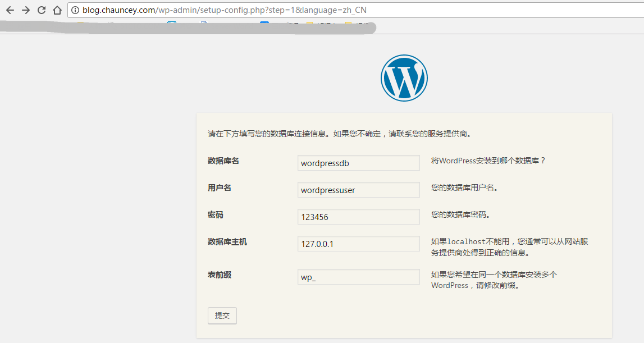Edit the database name field wordpressdb

click(359, 163)
